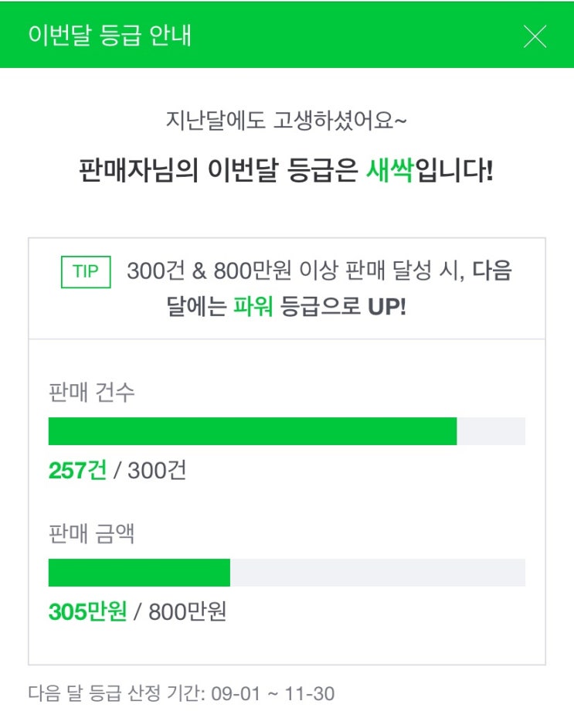Click the green 파워 grade word
Image resolution: width=574 pixels, height=728 pixels.
[253, 307]
